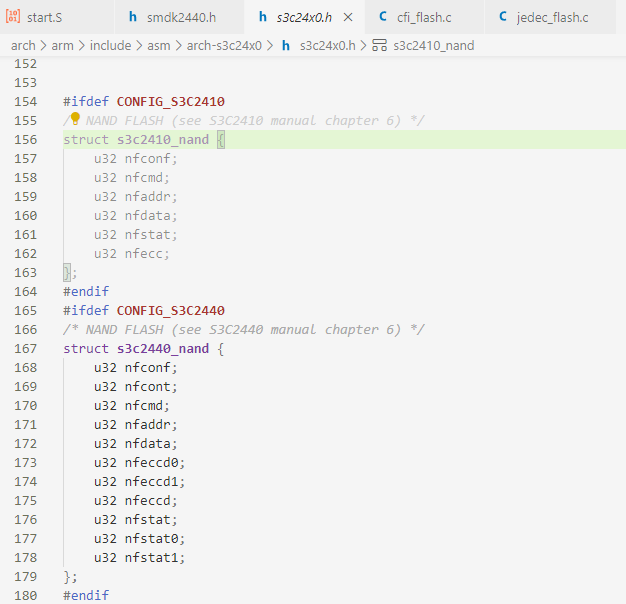Viewport: 626px width, 604px height.
Task: Click nfeccd0 field on line 173
Action: (x=151, y=462)
